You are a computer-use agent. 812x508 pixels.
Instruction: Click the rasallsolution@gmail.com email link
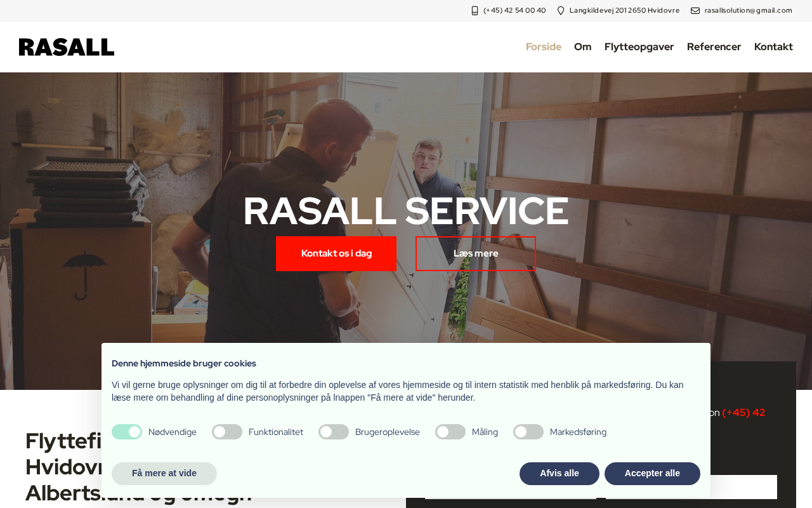click(749, 11)
